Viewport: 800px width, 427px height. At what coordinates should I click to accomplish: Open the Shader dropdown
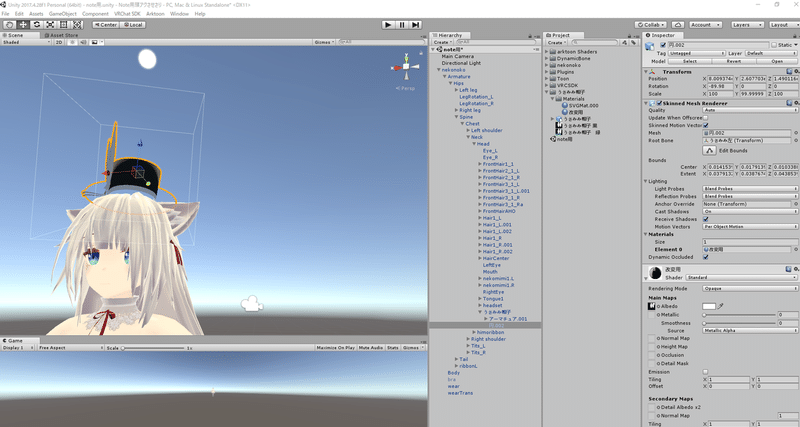(x=742, y=278)
